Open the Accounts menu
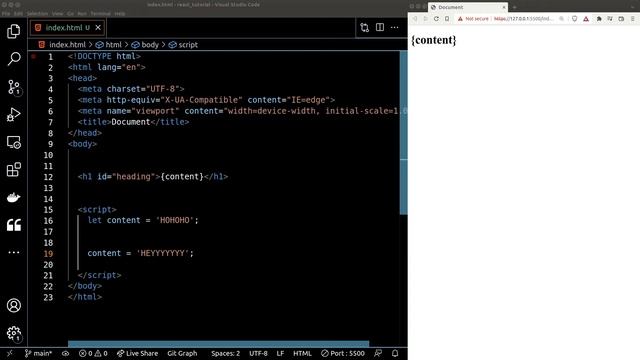Image resolution: width=640 pixels, height=360 pixels. [x=13, y=305]
